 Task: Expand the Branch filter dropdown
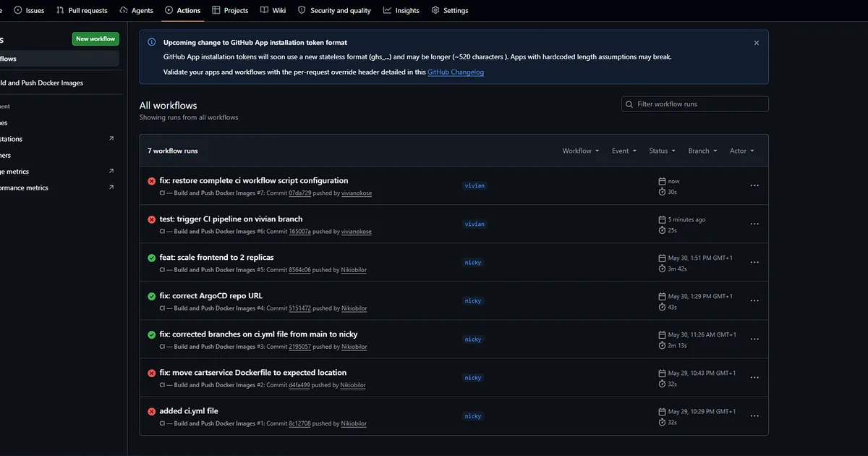pyautogui.click(x=702, y=151)
